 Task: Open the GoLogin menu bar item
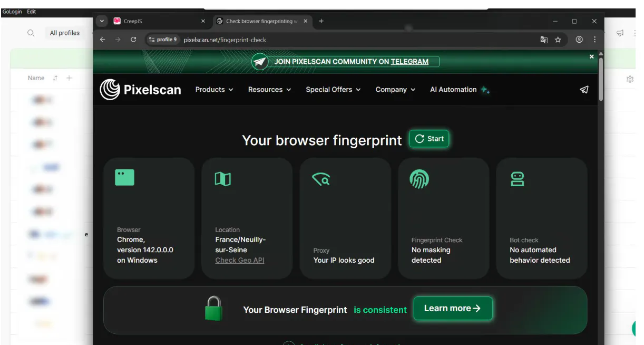[x=12, y=12]
